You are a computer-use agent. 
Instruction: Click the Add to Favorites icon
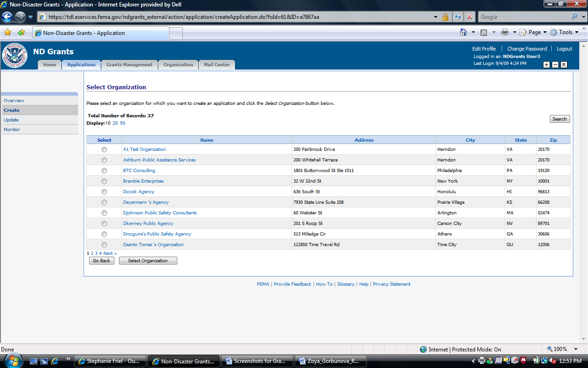21,33
